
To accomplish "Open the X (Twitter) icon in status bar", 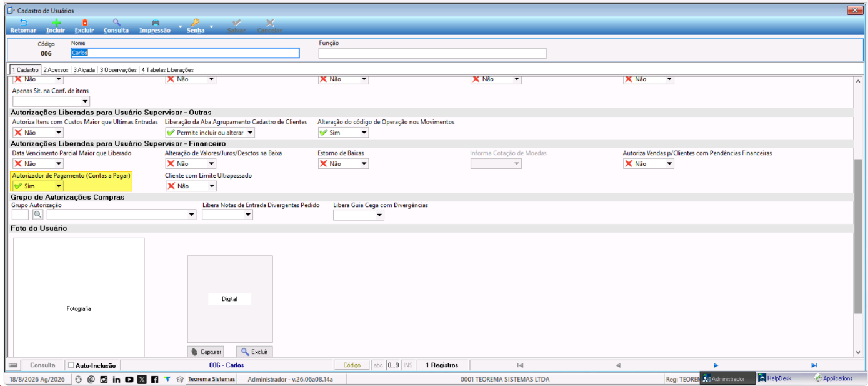I will click(x=142, y=379).
